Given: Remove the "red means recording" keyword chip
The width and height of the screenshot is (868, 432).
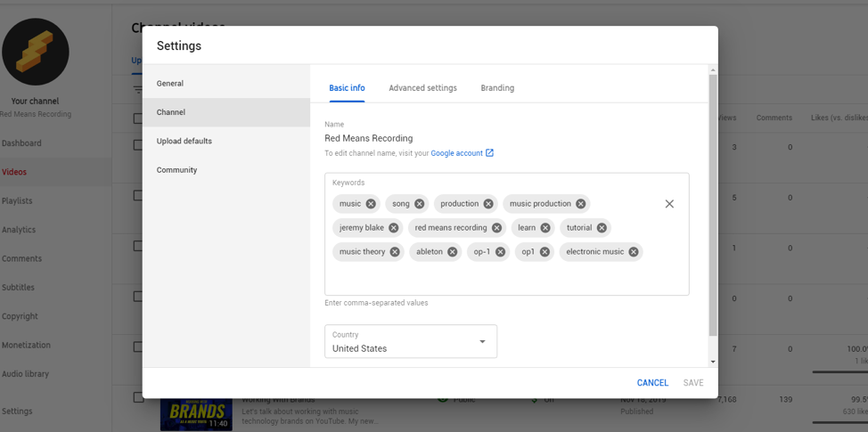Looking at the screenshot, I should point(496,227).
